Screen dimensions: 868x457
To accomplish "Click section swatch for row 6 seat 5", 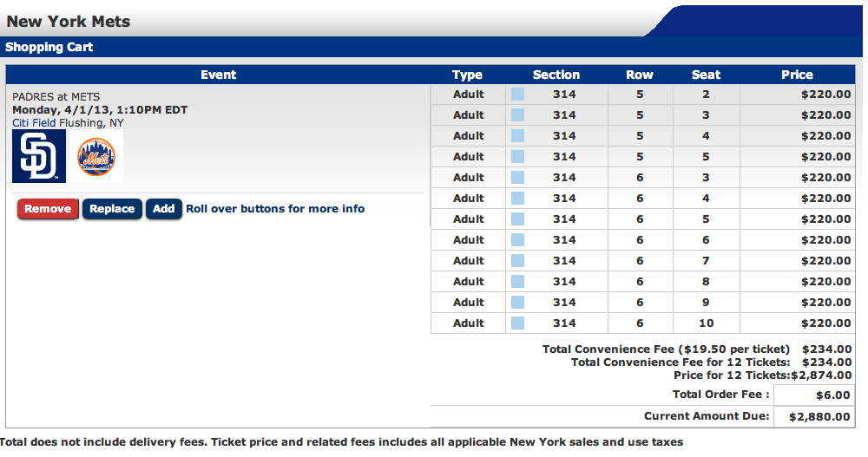I will [517, 219].
